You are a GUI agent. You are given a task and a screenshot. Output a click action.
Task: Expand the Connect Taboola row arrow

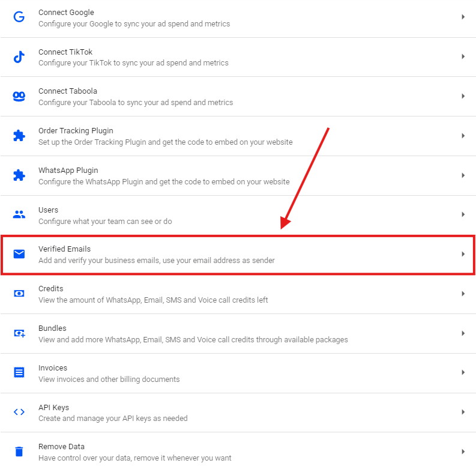[x=463, y=96]
